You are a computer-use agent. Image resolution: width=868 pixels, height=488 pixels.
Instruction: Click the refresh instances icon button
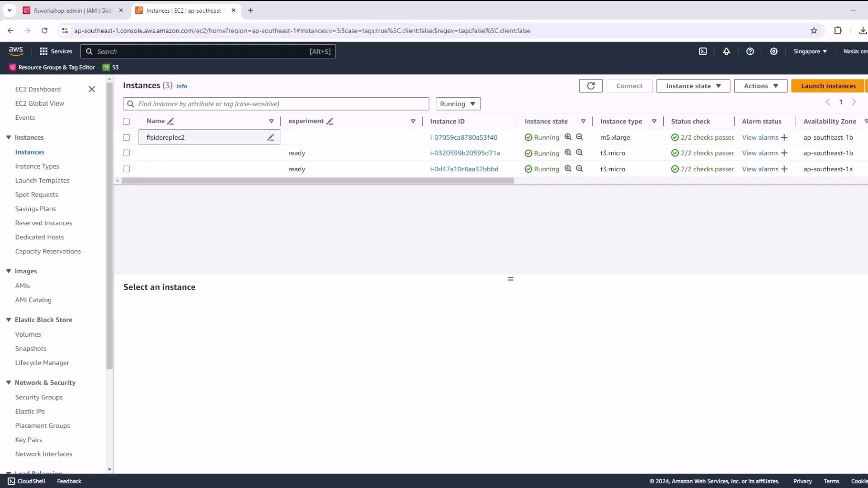(590, 86)
